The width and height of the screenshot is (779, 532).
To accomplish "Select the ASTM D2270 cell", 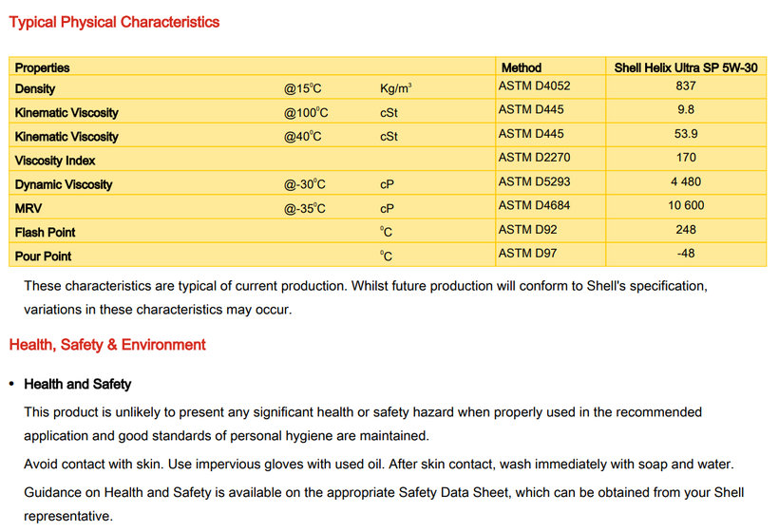I will 534,157.
